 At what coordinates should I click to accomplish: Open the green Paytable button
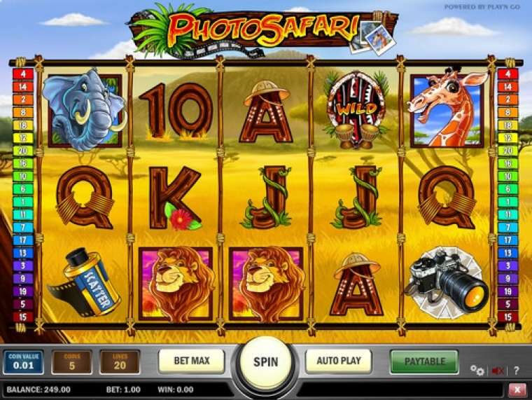pyautogui.click(x=424, y=361)
